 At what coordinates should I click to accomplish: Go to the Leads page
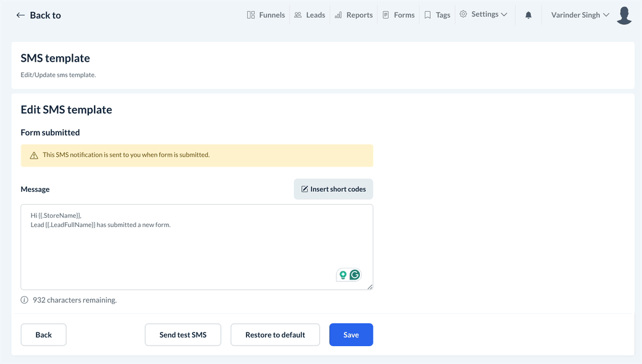pos(309,15)
